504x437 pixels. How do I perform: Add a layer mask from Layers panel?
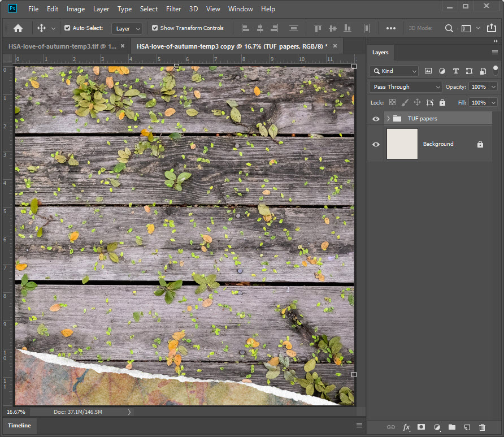tap(421, 427)
